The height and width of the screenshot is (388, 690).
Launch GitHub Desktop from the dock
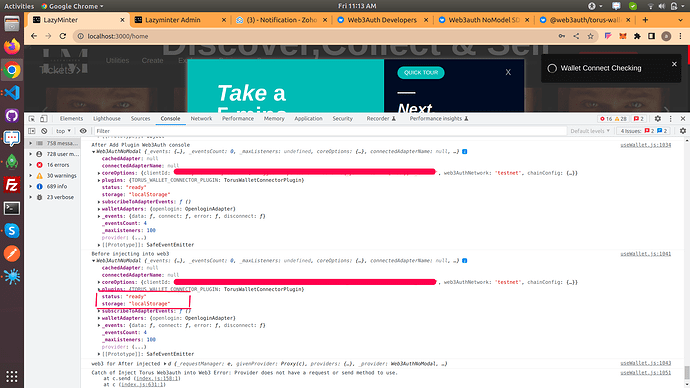(12, 116)
